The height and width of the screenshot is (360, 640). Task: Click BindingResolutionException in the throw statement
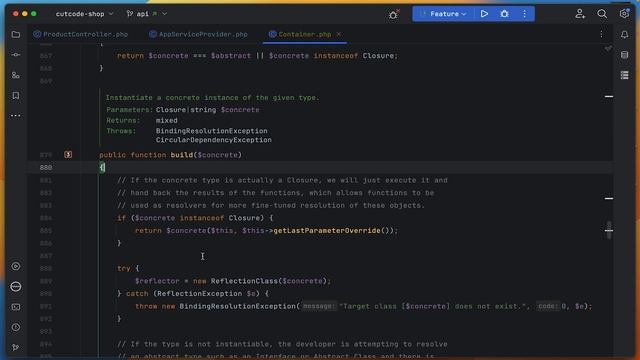(238, 306)
